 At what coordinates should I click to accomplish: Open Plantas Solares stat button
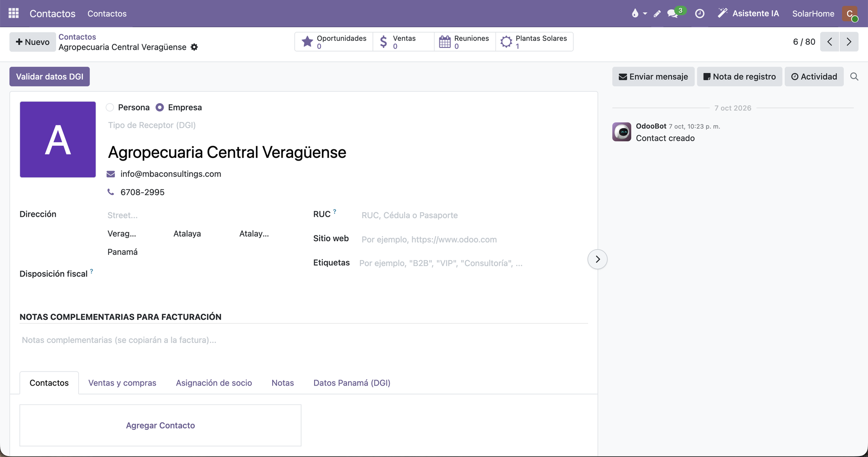point(534,42)
